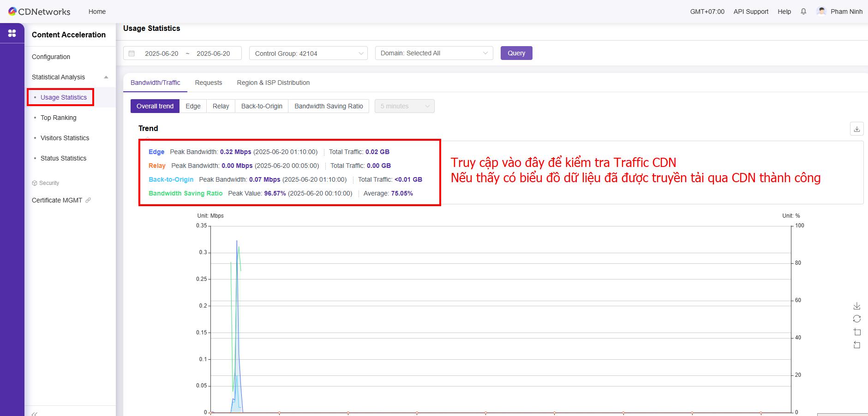Click the start date field
868x416 pixels.
pos(162,53)
